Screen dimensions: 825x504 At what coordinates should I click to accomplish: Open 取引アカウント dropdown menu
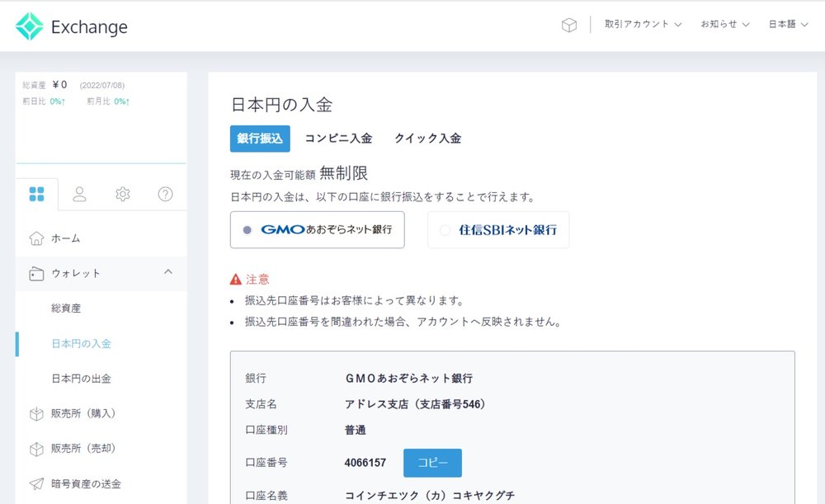pyautogui.click(x=643, y=24)
